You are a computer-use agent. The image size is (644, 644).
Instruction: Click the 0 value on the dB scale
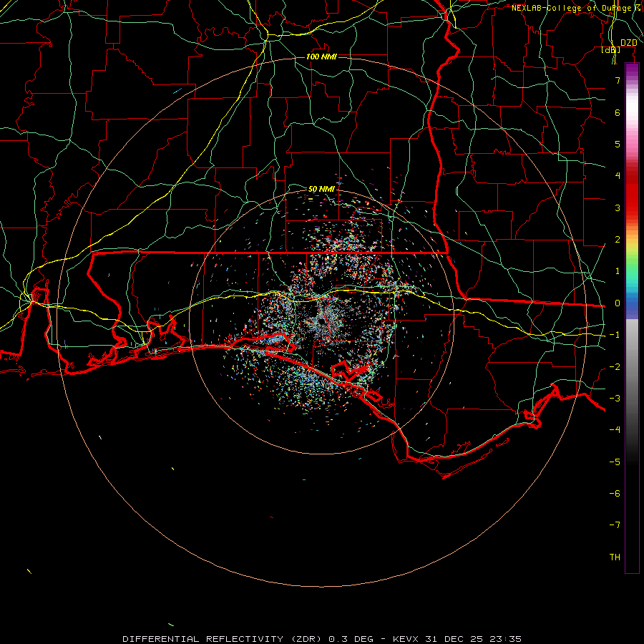(x=618, y=303)
